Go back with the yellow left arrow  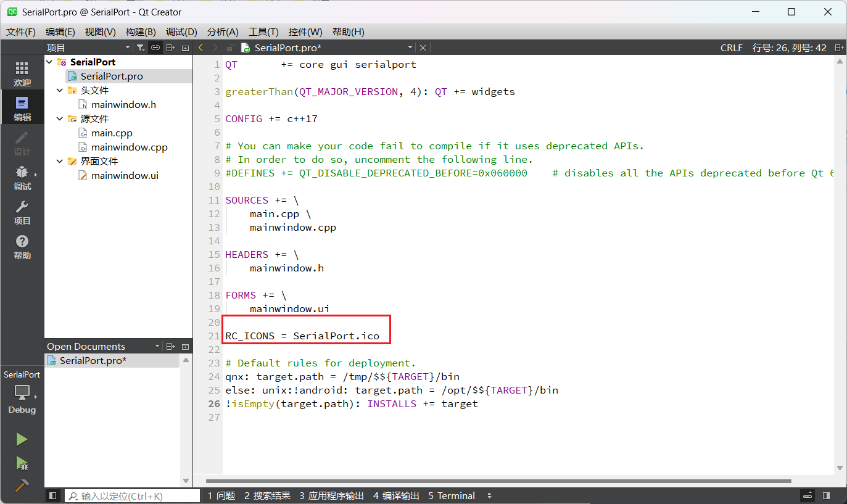click(x=200, y=48)
